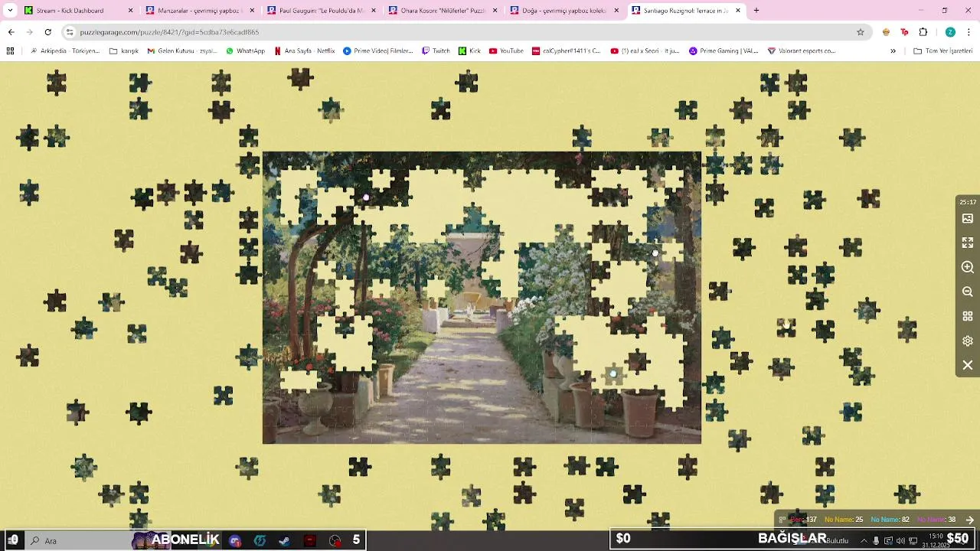Switch to Doğa çevrimiçi yapboz tab
Screen dimensions: 980x551
coord(563,11)
